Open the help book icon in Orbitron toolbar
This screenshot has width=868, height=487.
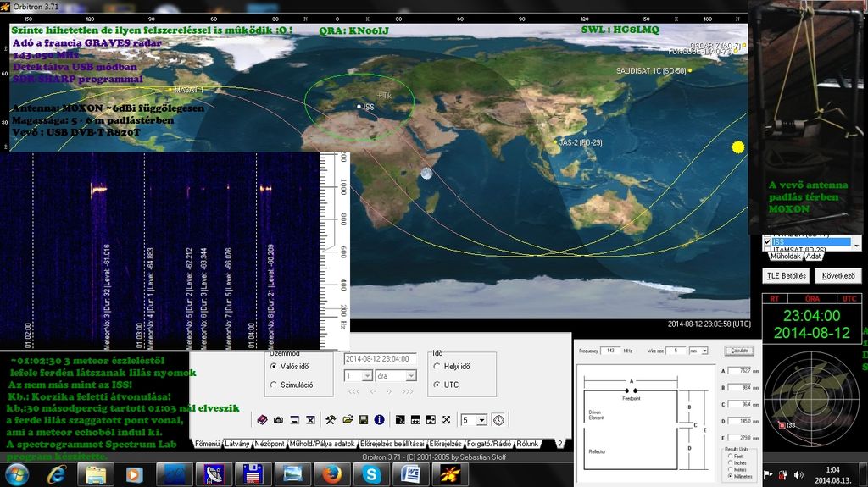coord(263,420)
